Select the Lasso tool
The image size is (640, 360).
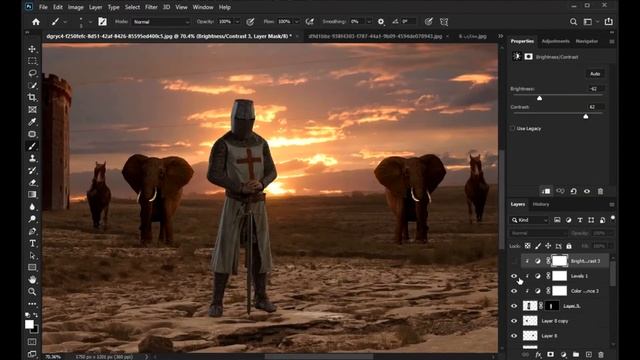tap(32, 73)
